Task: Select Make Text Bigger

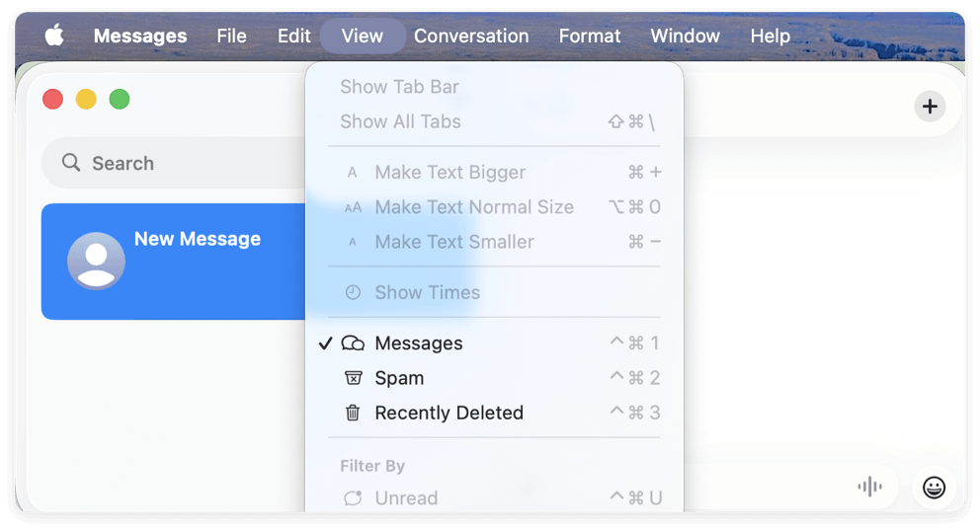Action: pyautogui.click(x=494, y=172)
